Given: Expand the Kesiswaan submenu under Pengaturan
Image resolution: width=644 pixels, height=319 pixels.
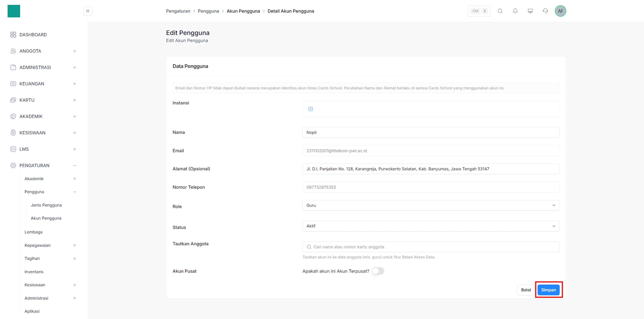Looking at the screenshot, I should (x=74, y=285).
